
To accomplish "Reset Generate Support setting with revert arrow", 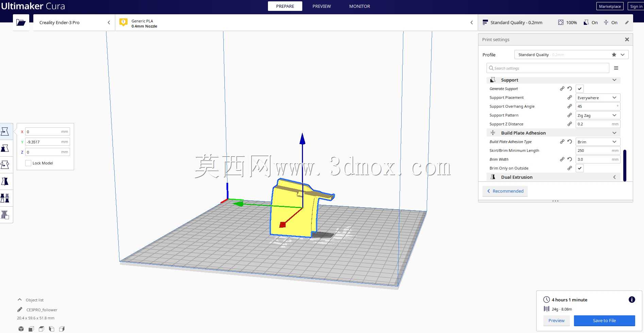I will click(570, 89).
